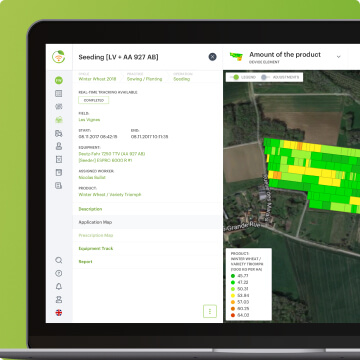Toggle the Legend switch on the map
This screenshot has width=360, height=360.
(235, 77)
